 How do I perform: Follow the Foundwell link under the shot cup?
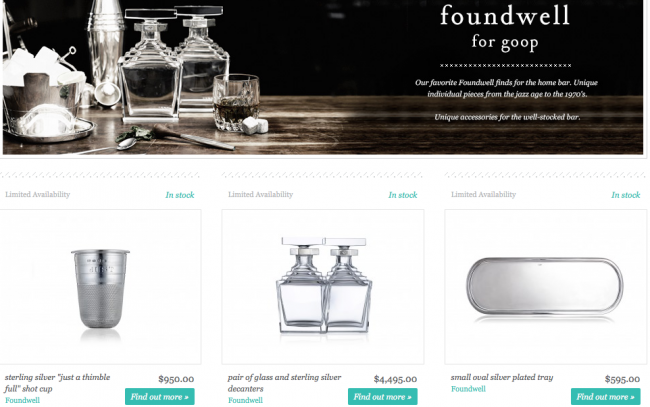click(22, 400)
